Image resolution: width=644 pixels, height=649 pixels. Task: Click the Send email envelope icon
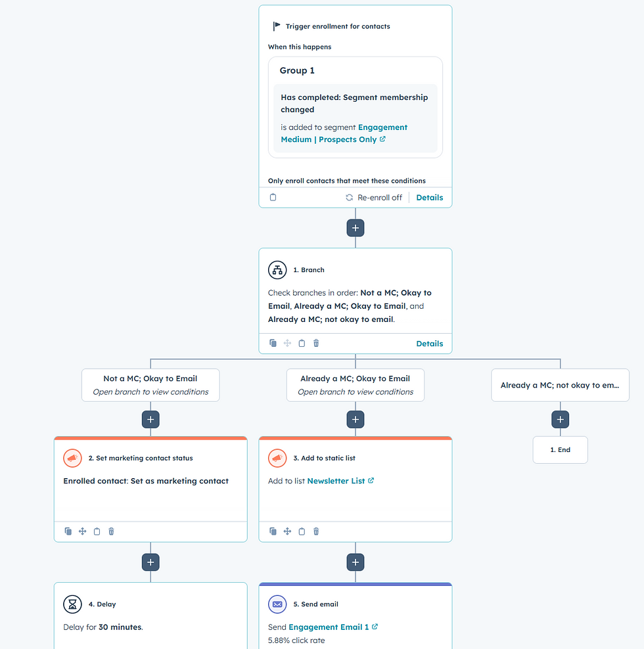point(277,604)
